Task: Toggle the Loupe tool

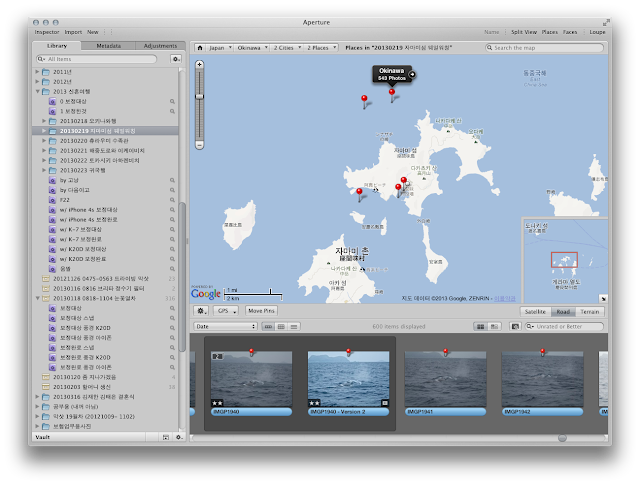Action: [x=597, y=32]
